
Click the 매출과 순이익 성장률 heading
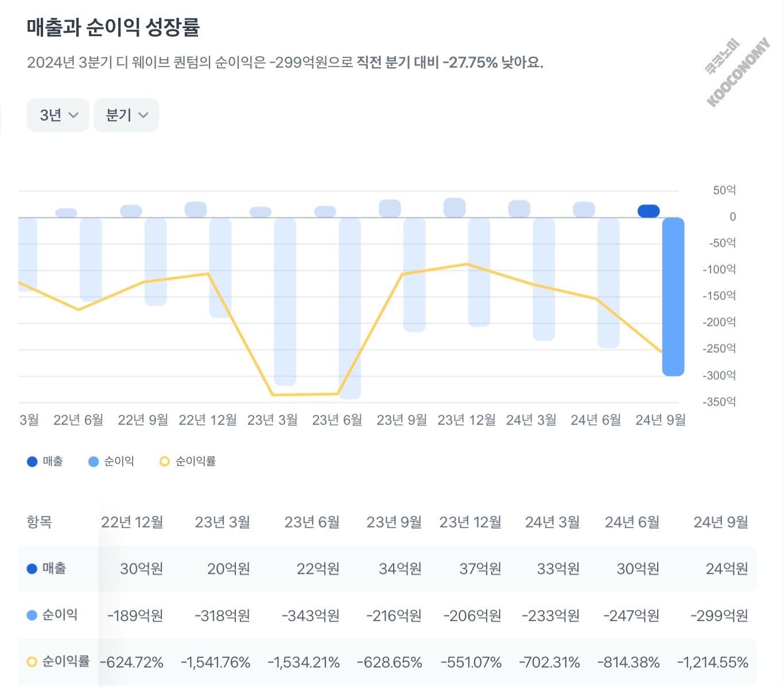[113, 27]
